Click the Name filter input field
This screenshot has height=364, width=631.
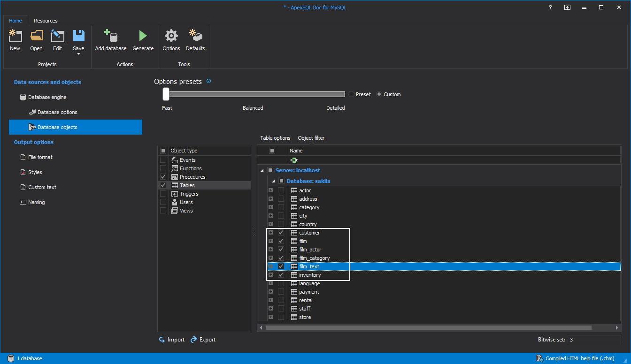(454, 160)
